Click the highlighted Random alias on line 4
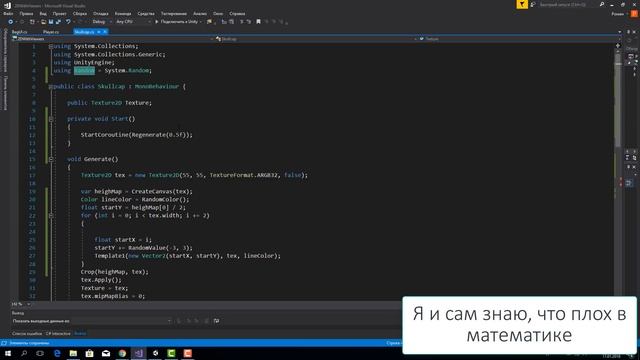The height and width of the screenshot is (360, 640). (x=84, y=71)
